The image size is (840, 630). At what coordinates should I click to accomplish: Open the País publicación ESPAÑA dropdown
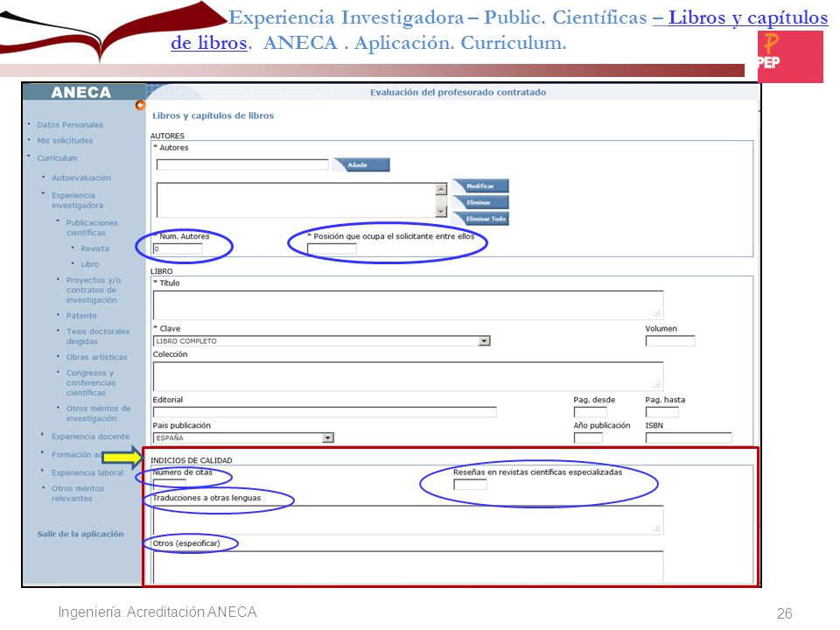pos(244,437)
